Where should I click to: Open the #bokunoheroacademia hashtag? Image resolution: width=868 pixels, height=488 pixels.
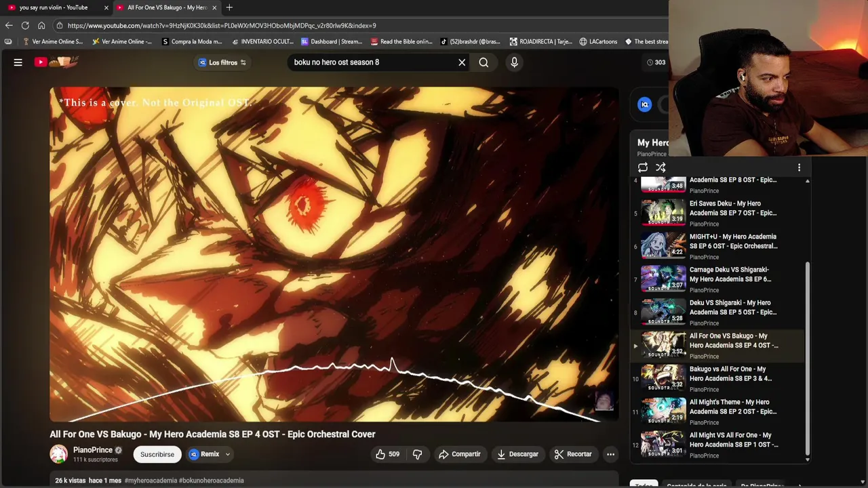click(x=212, y=481)
